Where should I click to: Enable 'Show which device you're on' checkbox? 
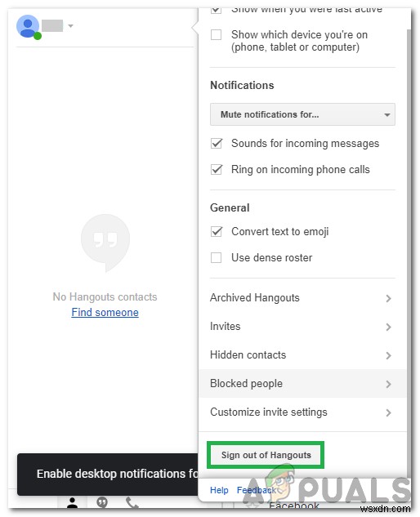(216, 34)
